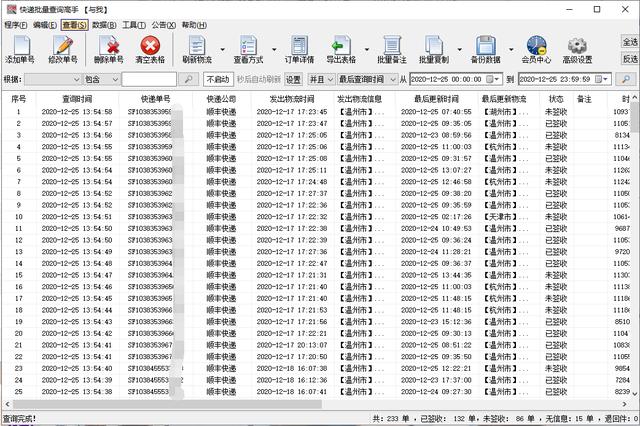Viewport: 640px width, 426px height.
Task: Click the 删除单号 icon
Action: 109,47
